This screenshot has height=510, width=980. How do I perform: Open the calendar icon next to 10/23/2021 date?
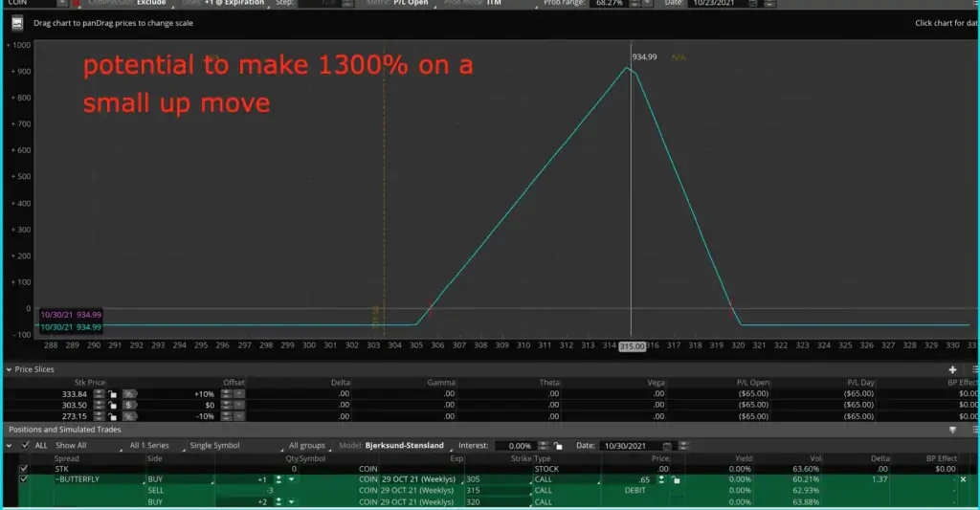753,3
